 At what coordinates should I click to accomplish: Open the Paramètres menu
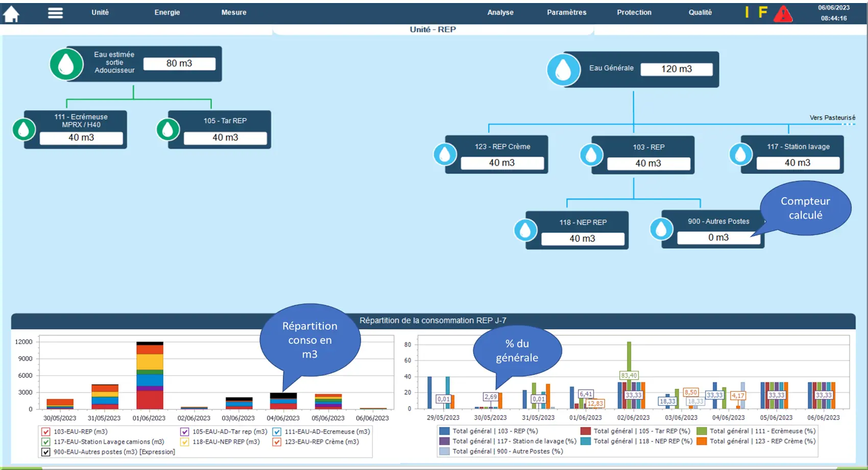point(567,12)
